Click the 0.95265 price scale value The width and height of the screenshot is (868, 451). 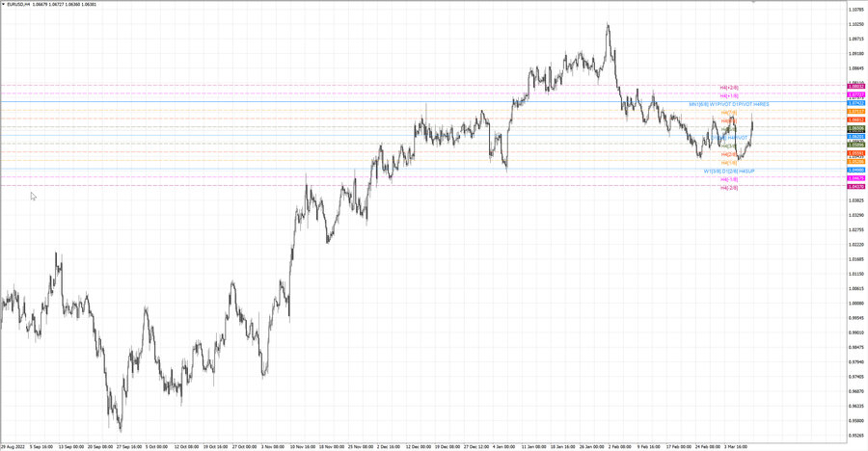[x=856, y=435]
